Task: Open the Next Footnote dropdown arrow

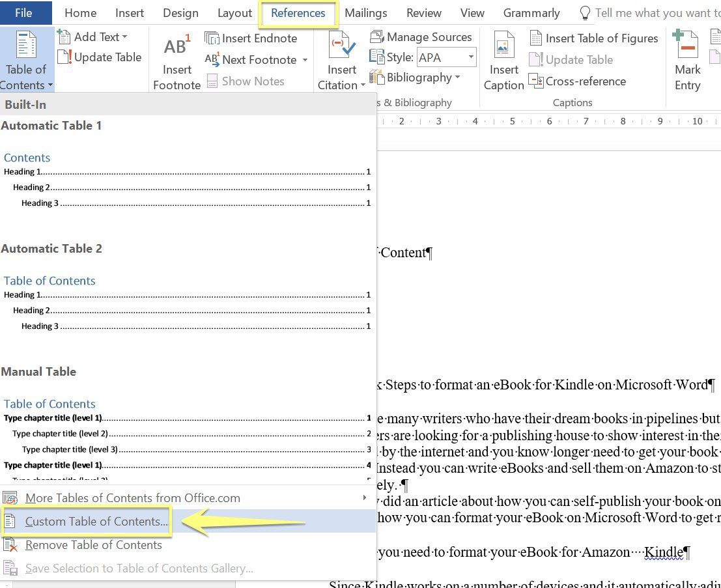Action: [x=305, y=61]
